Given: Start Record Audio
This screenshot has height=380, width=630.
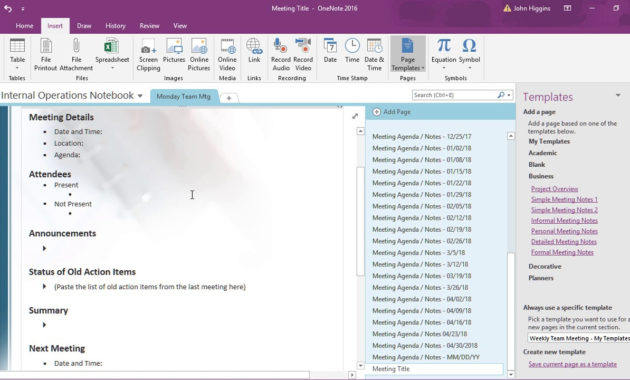Looking at the screenshot, I should click(281, 55).
